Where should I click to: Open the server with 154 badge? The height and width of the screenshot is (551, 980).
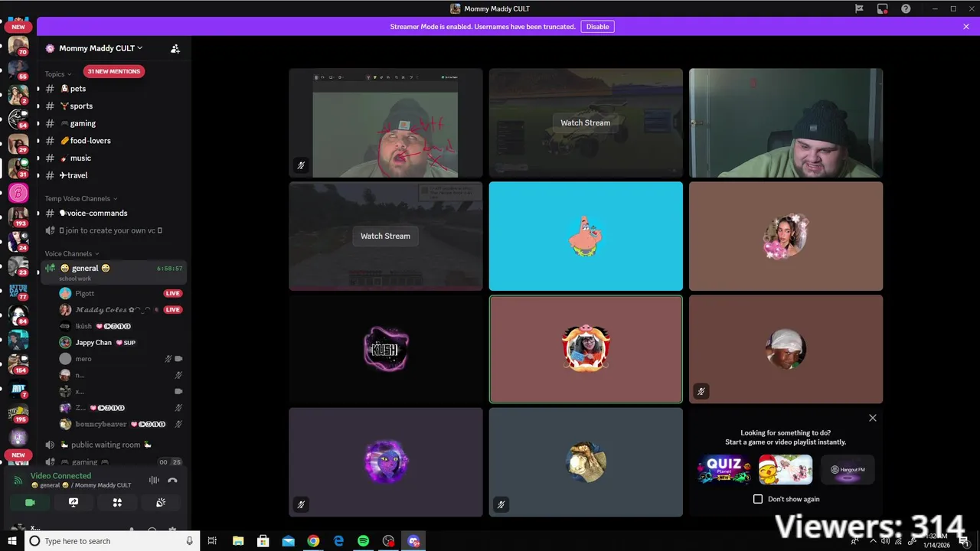(18, 364)
